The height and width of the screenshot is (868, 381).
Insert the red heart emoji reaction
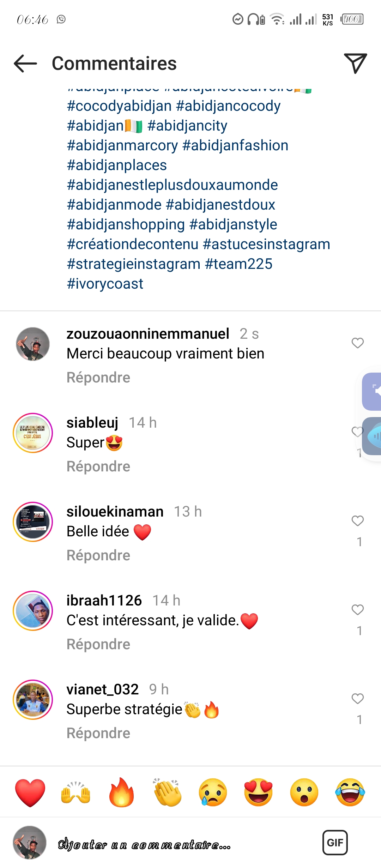pyautogui.click(x=30, y=792)
